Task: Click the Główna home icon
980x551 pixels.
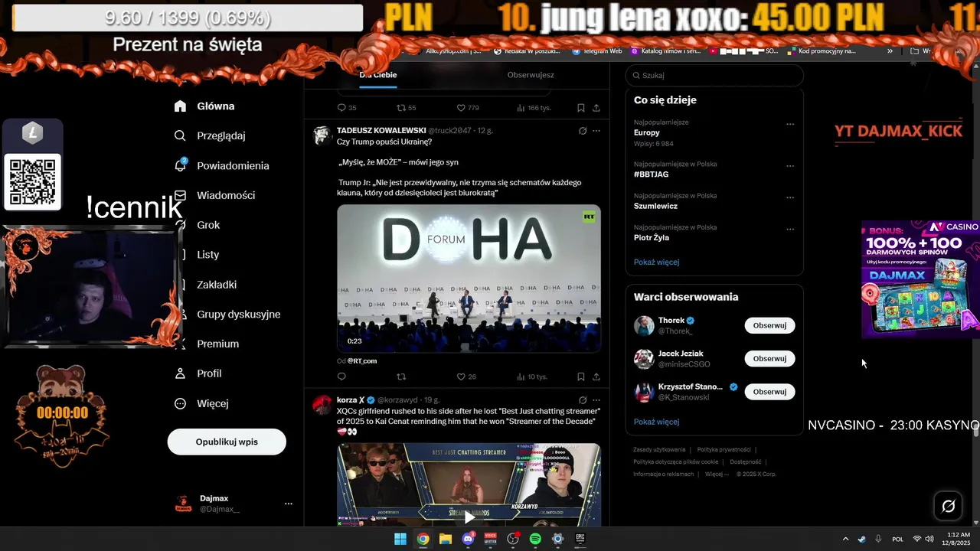Action: point(180,106)
